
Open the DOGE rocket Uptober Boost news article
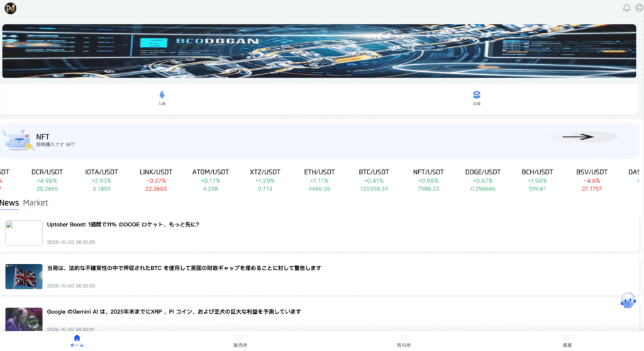(123, 224)
